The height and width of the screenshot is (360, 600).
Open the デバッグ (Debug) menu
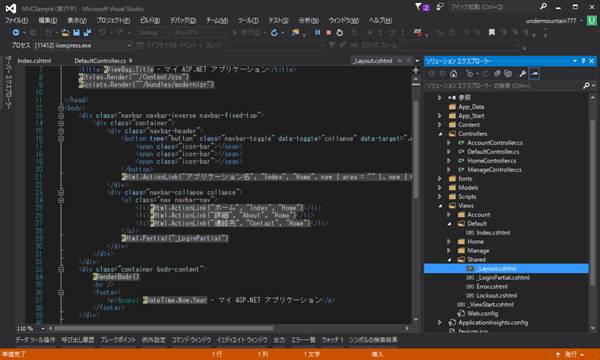[183, 20]
